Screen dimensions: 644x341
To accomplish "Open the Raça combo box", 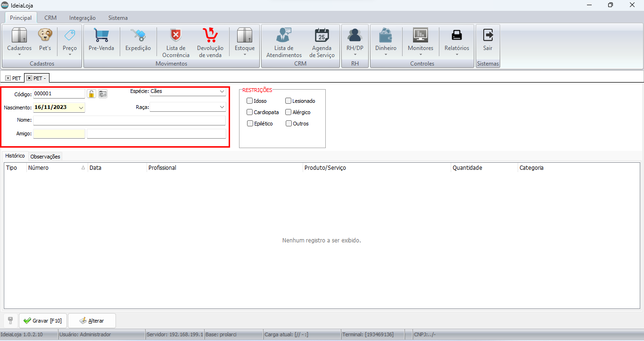I will pos(222,107).
